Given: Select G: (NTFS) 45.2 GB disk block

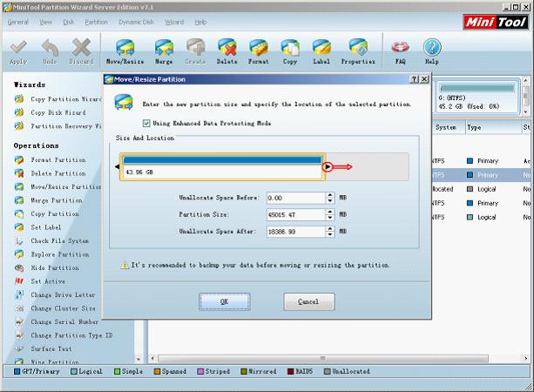Looking at the screenshot, I should 477,97.
